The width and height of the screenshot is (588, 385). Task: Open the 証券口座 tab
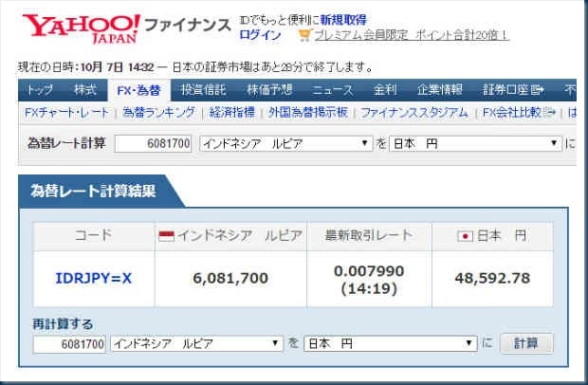click(513, 90)
